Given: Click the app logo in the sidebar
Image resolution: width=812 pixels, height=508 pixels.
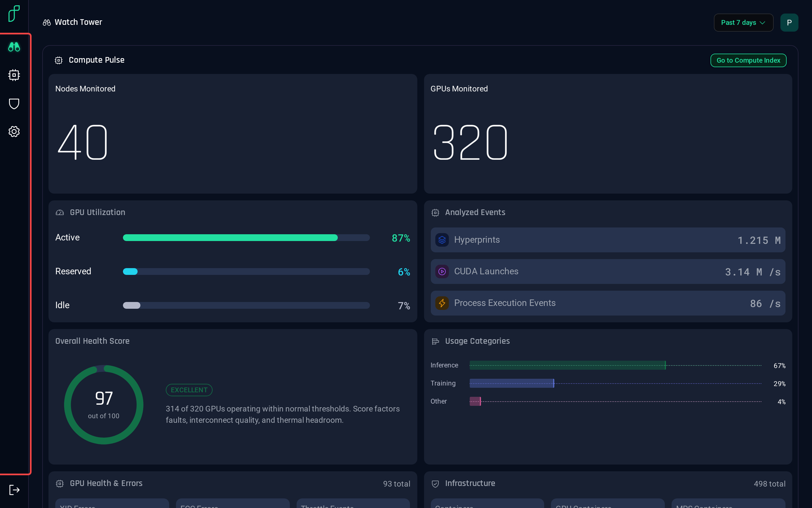Looking at the screenshot, I should (x=14, y=14).
